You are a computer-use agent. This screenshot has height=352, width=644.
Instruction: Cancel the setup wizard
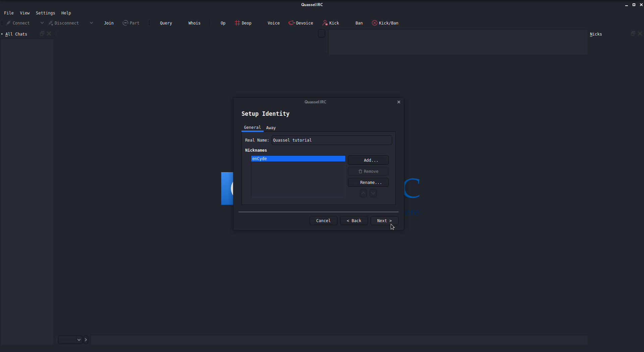click(x=323, y=221)
